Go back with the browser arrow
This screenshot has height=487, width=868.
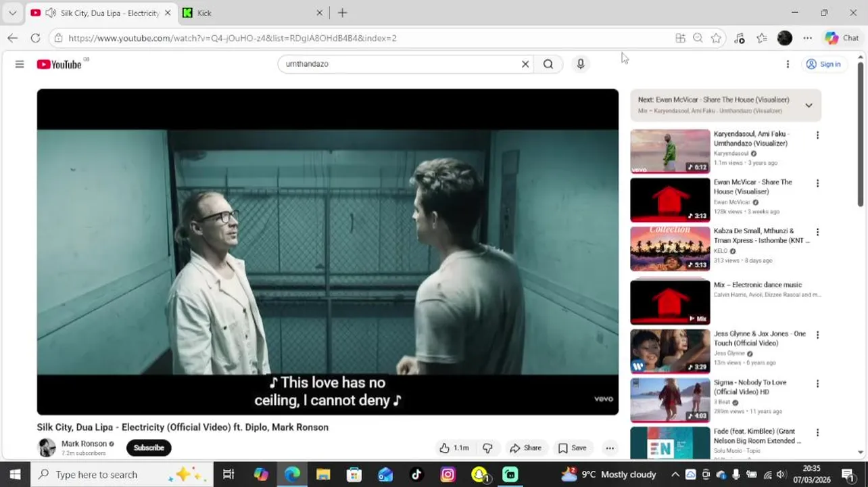click(x=12, y=38)
